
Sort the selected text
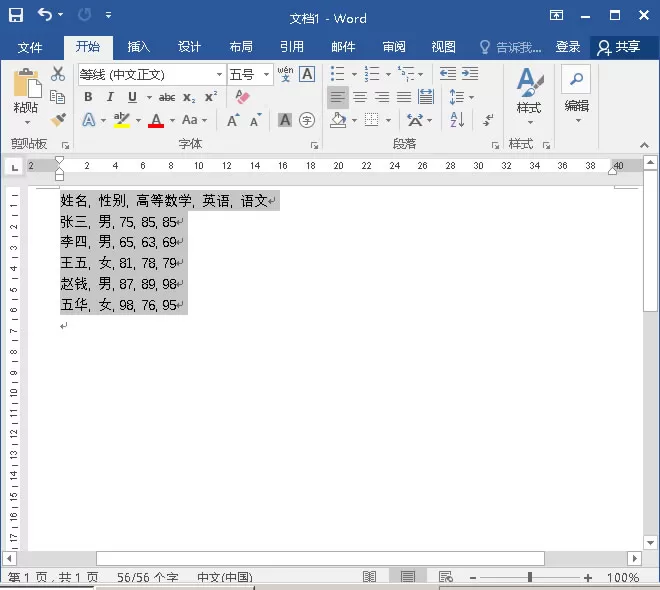pos(457,120)
